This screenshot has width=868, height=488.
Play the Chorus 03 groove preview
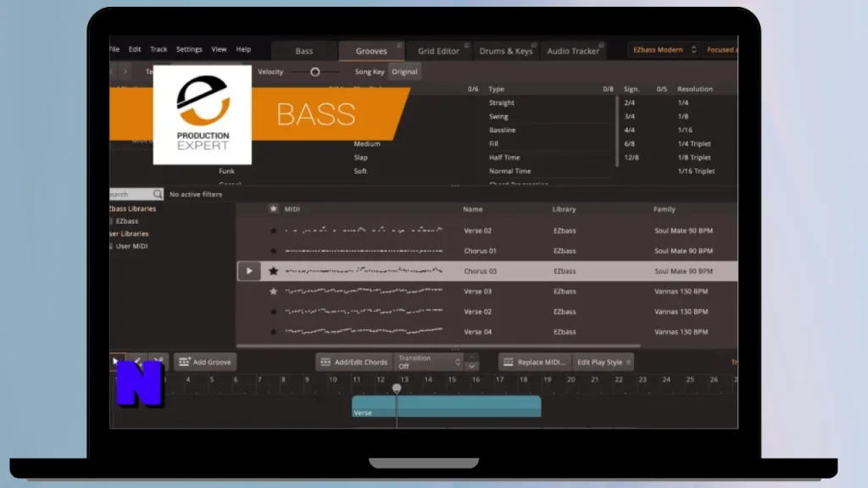point(249,271)
